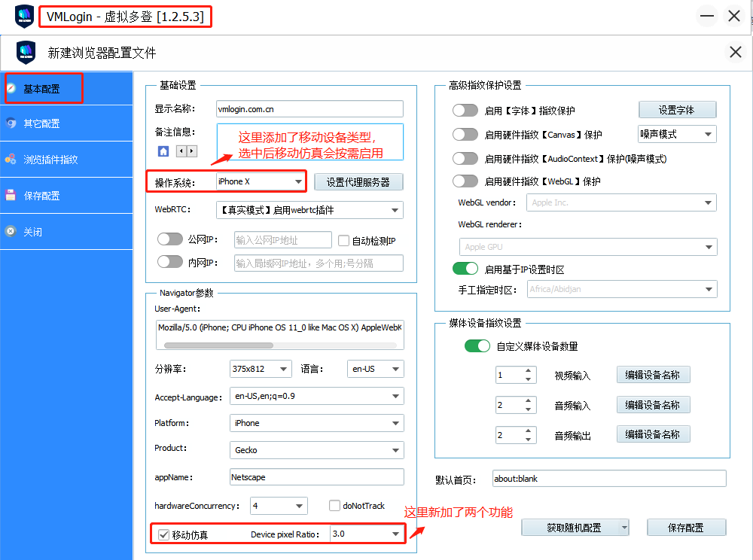This screenshot has width=753, height=560.
Task: Click the 显示名称 input field
Action: (309, 109)
